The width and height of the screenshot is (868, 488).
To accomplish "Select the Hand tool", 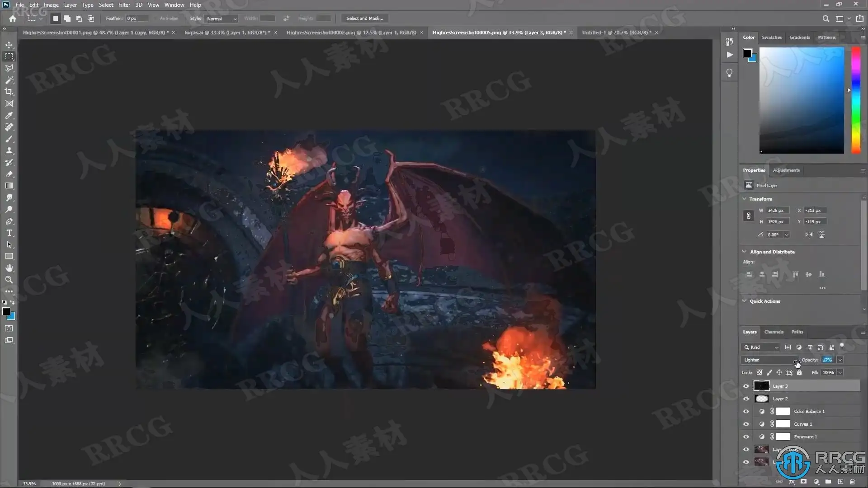I will [x=9, y=268].
